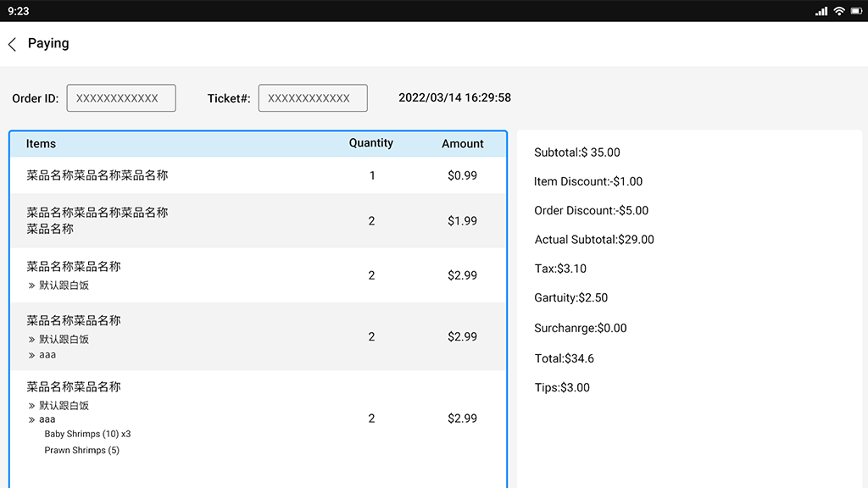Click the Total:$34.6 amount
This screenshot has width=868, height=488.
pos(564,358)
